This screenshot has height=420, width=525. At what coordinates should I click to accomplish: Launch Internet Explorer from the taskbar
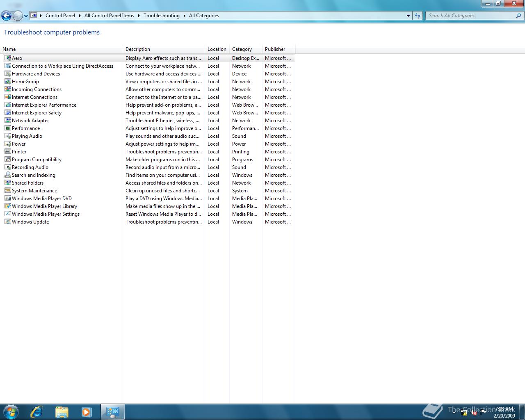[37, 412]
